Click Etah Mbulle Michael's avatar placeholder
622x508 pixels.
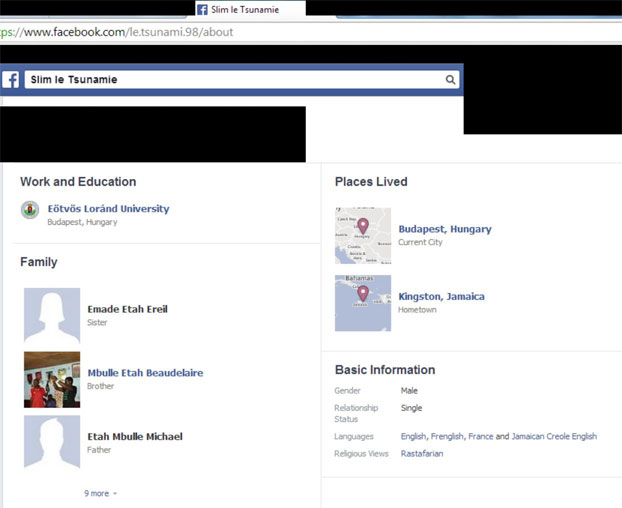[x=51, y=442]
